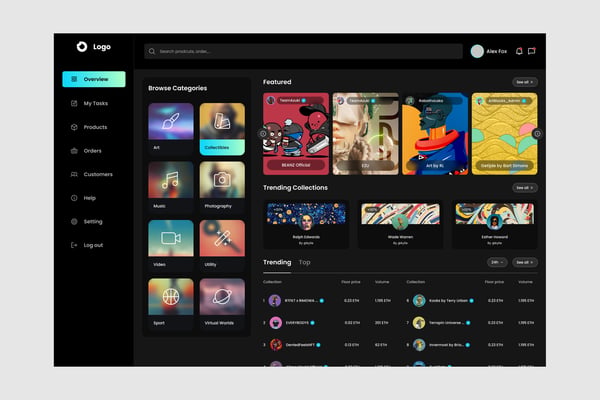Open Ralph Edwards' trending collection card
The height and width of the screenshot is (400, 600).
306,224
